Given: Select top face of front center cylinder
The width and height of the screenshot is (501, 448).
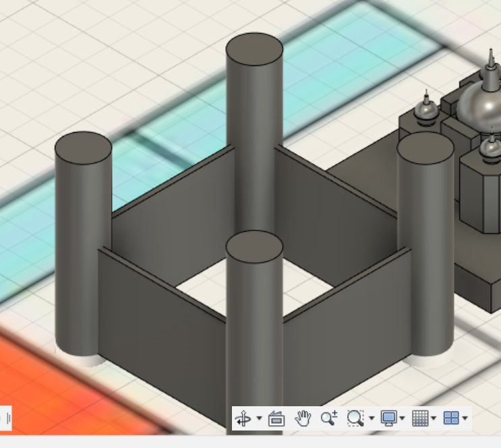Looking at the screenshot, I should click(254, 247).
